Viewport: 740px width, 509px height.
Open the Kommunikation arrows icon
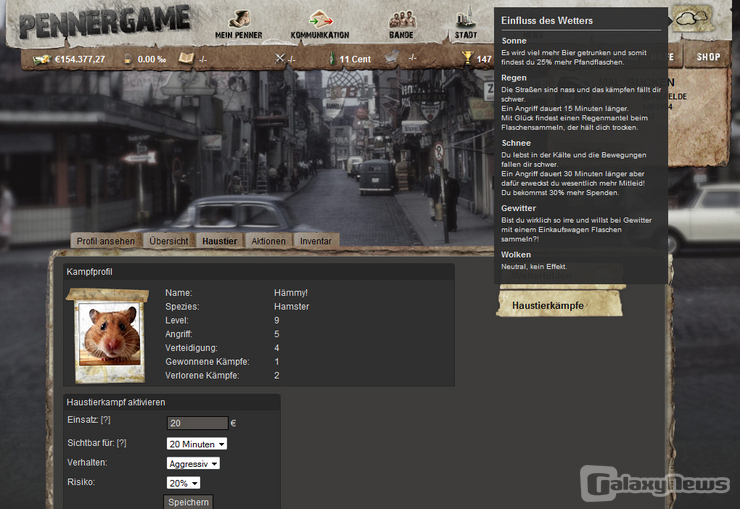click(x=319, y=19)
